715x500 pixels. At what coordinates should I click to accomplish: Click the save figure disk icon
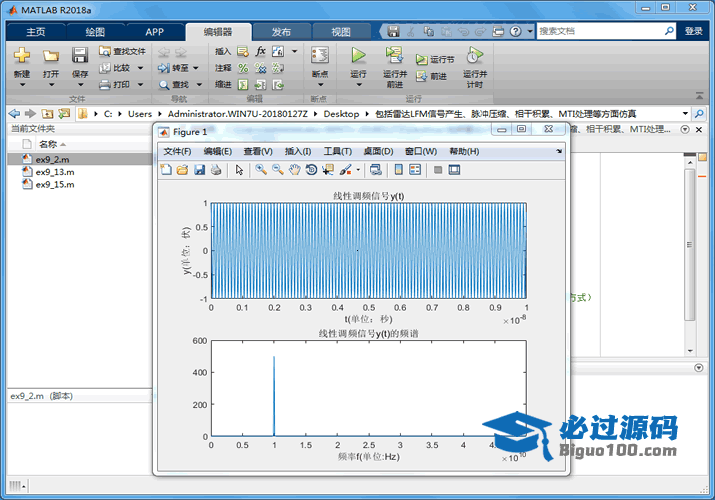[199, 170]
